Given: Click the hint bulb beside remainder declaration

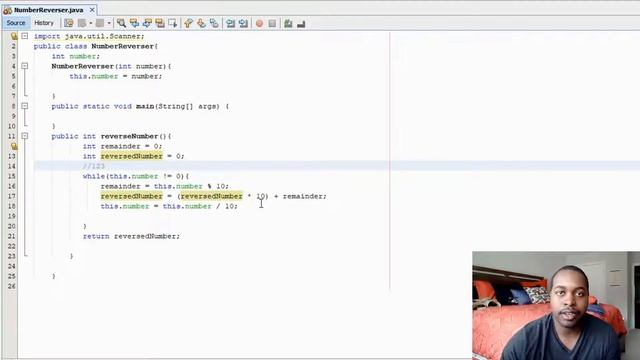Looking at the screenshot, I should click(x=14, y=146).
